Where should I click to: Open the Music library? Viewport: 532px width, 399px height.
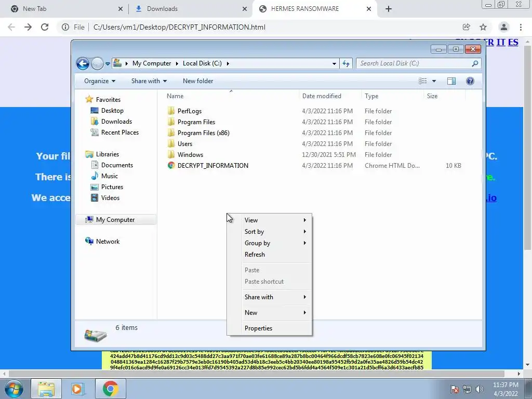(x=109, y=176)
